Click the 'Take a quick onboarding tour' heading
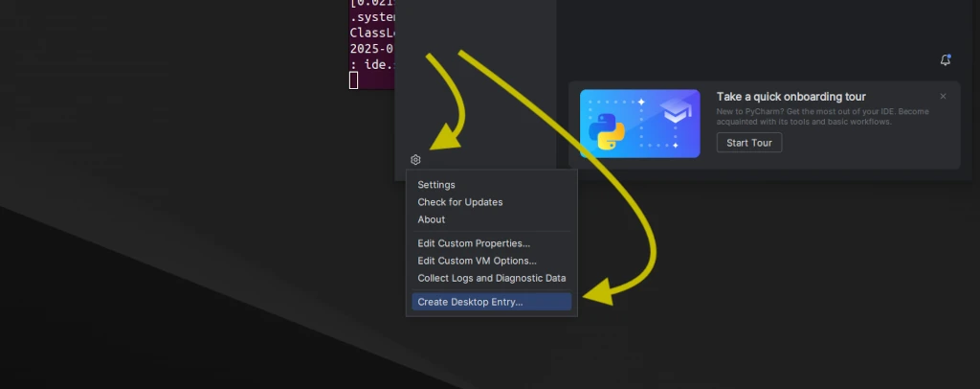980x389 pixels. click(x=791, y=97)
